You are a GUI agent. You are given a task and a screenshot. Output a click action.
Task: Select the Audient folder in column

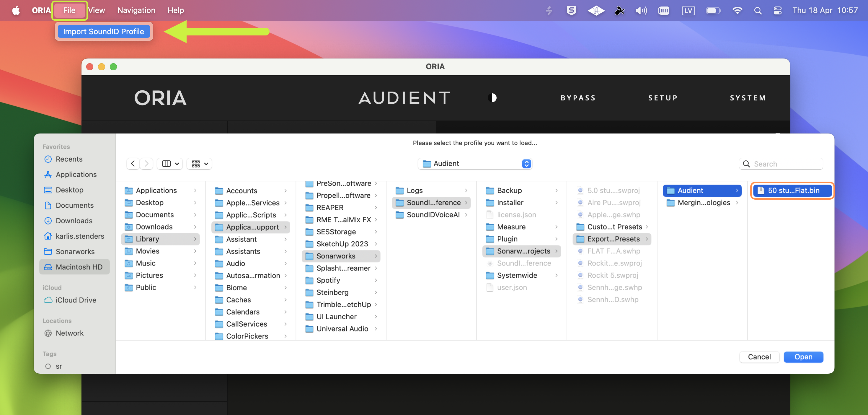tap(702, 191)
